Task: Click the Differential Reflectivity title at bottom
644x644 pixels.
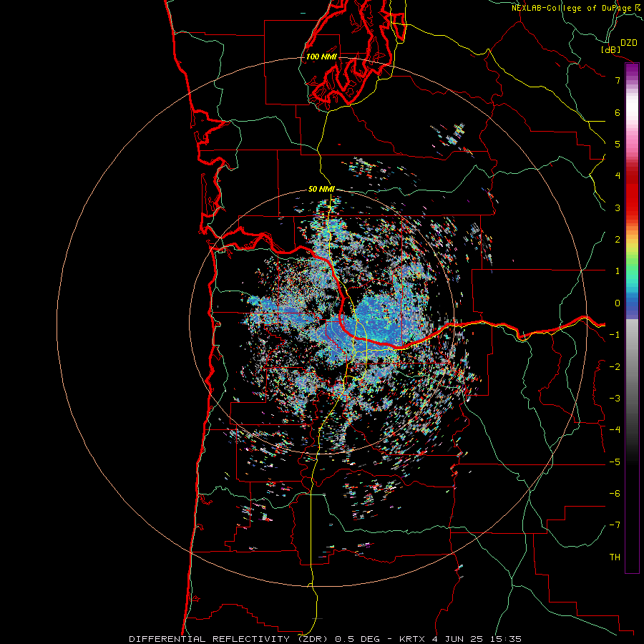Action: (x=229, y=639)
